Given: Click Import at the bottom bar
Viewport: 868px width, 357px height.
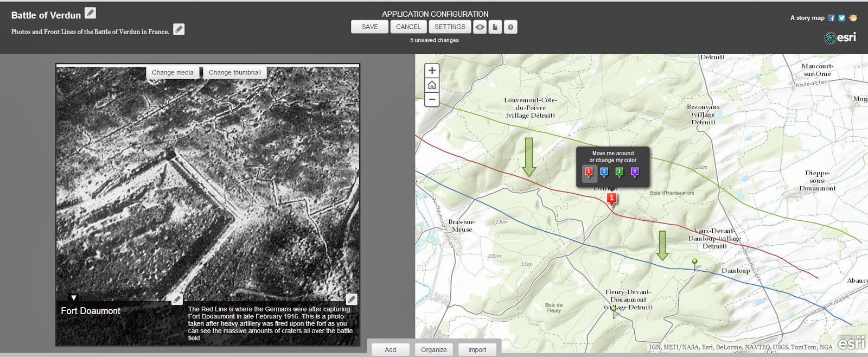Looking at the screenshot, I should 477,350.
